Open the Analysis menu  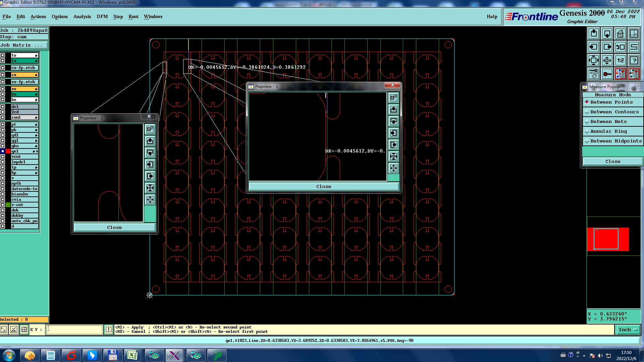82,16
